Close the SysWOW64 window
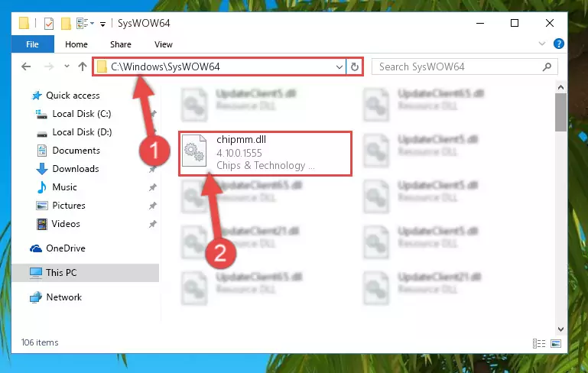The image size is (588, 373). [x=549, y=23]
